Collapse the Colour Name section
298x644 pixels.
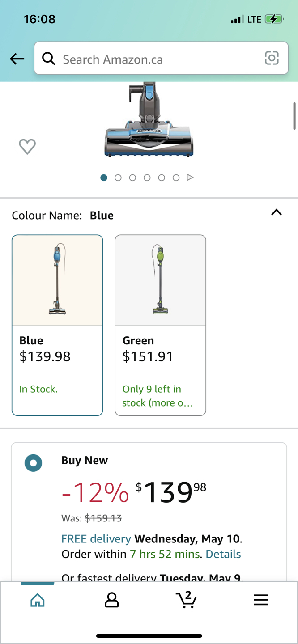(277, 213)
